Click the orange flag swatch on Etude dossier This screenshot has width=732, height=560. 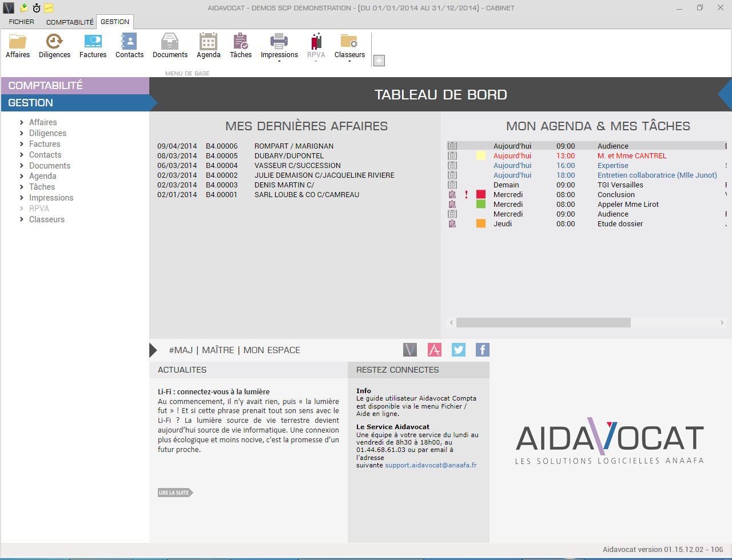[481, 223]
